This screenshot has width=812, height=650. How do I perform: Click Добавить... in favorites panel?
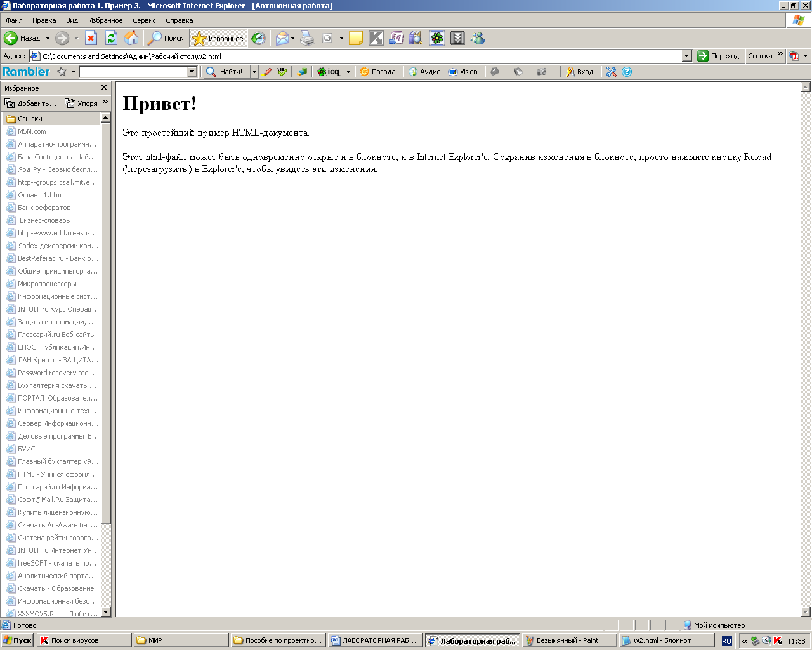click(31, 103)
